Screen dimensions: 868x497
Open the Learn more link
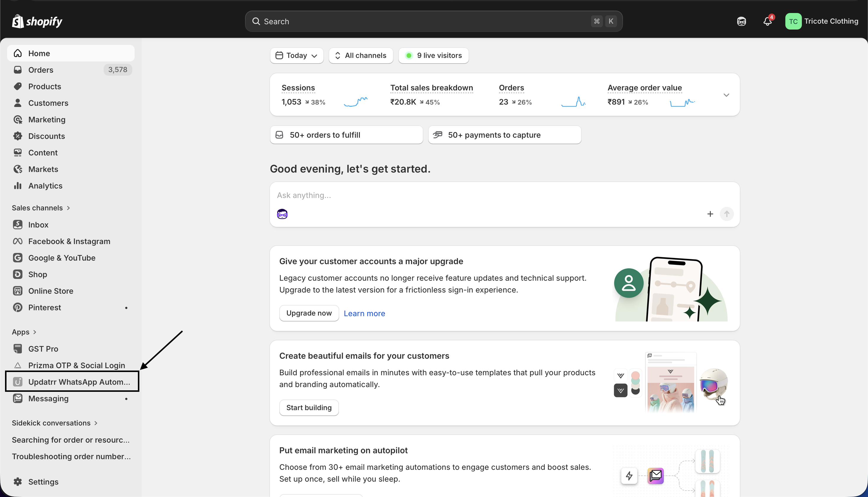click(364, 313)
